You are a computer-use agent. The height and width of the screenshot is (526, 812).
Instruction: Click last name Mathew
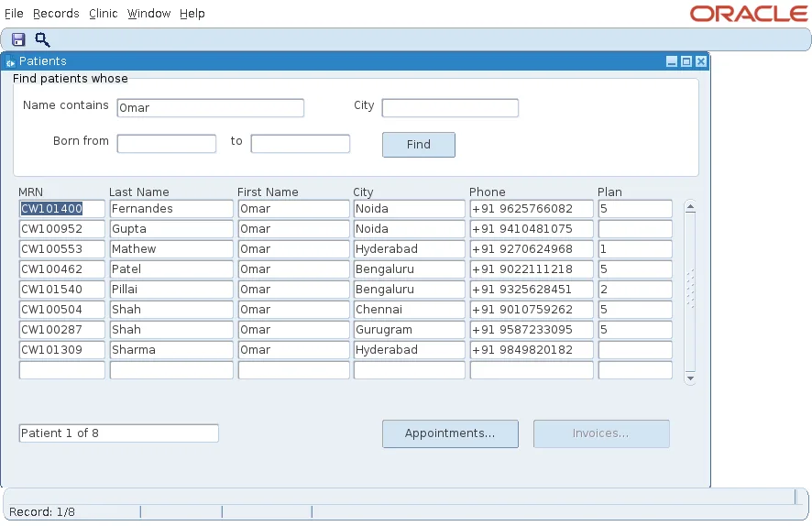coord(171,249)
